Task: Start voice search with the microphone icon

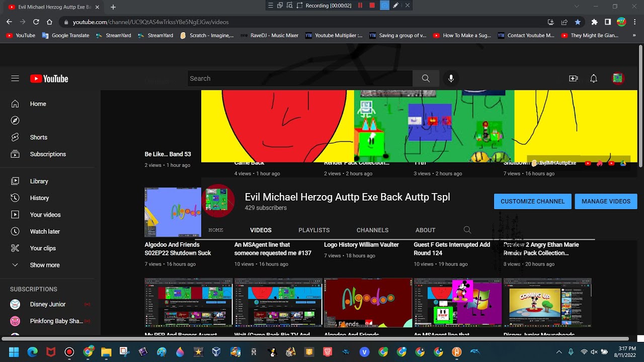Action: [451, 78]
